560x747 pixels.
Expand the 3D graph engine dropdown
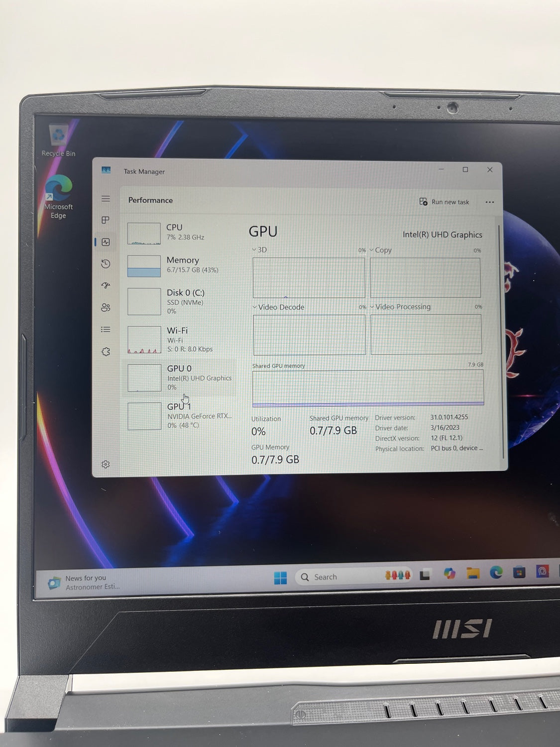pyautogui.click(x=259, y=250)
